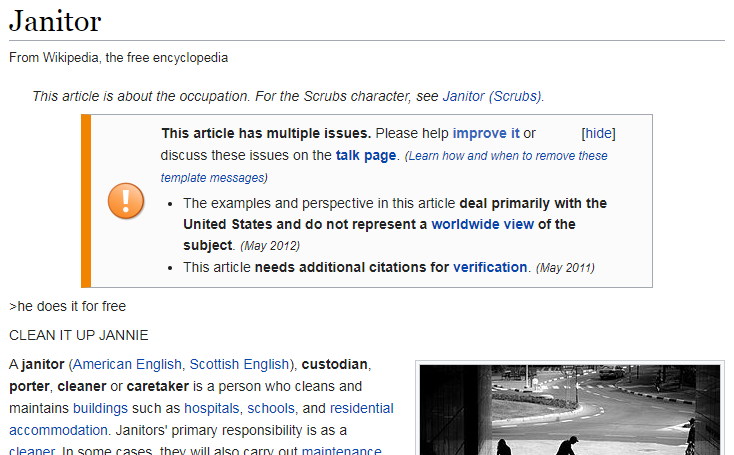The height and width of the screenshot is (455, 734).
Task: Open the black-and-white janitor photo thumbnail
Action: pyautogui.click(x=570, y=410)
